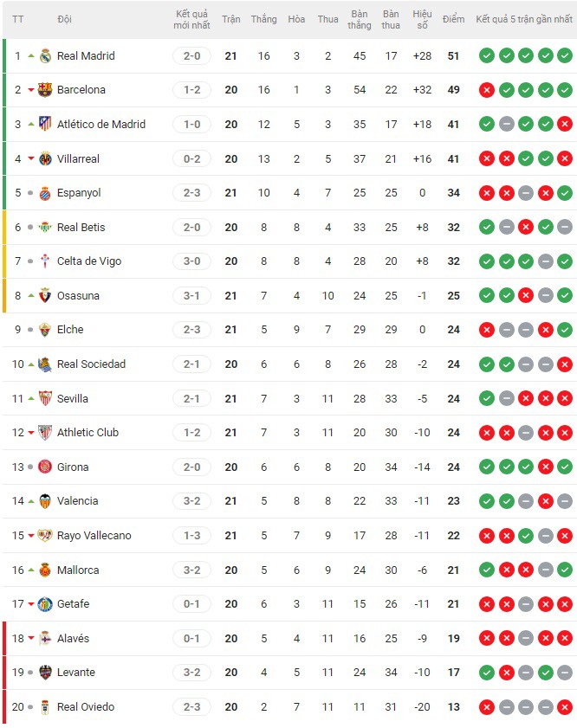The height and width of the screenshot is (728, 577).
Task: Click the red loss icon in Barcelona's recent results
Action: 486,90
